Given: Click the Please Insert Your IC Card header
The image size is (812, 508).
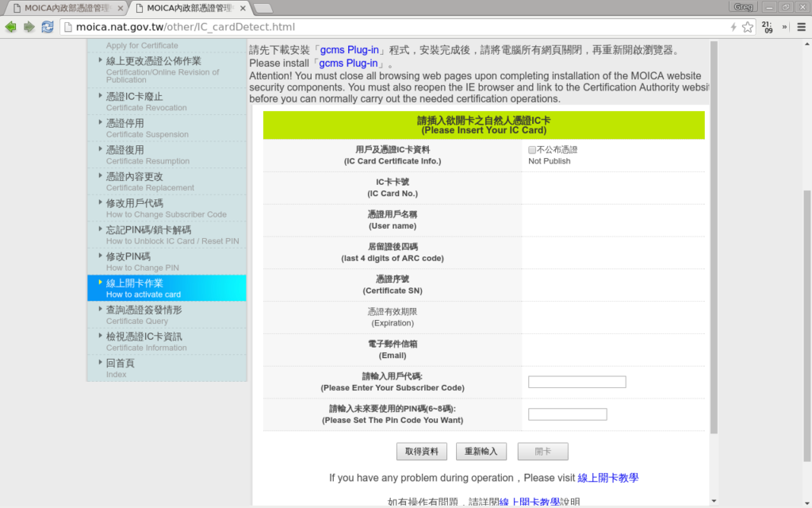Looking at the screenshot, I should point(484,125).
